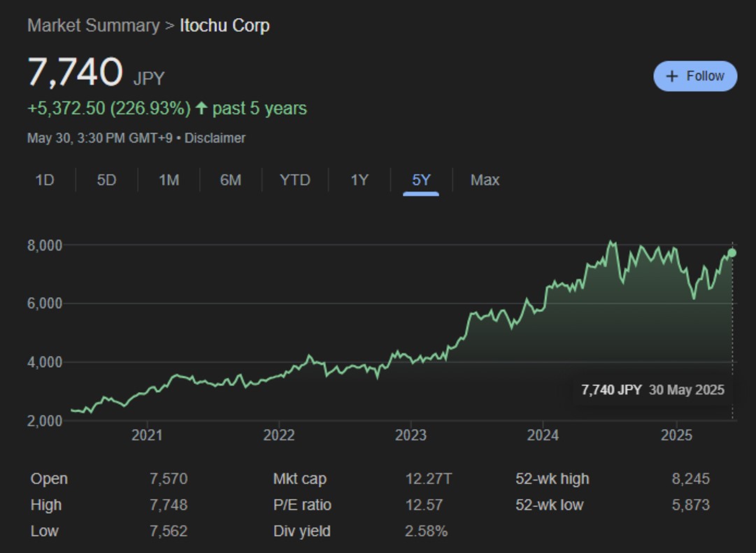Click the Low value 7,562
Image resolution: width=756 pixels, height=553 pixels.
tap(169, 531)
